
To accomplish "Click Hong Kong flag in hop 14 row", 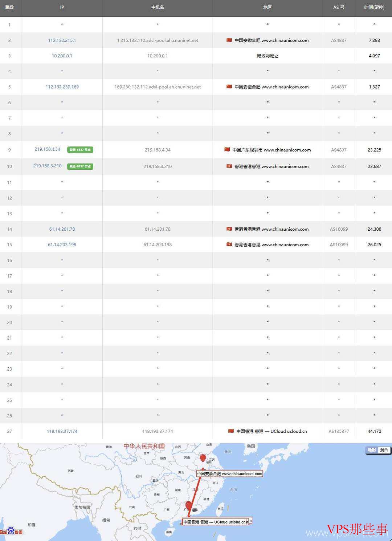I will coord(229,229).
